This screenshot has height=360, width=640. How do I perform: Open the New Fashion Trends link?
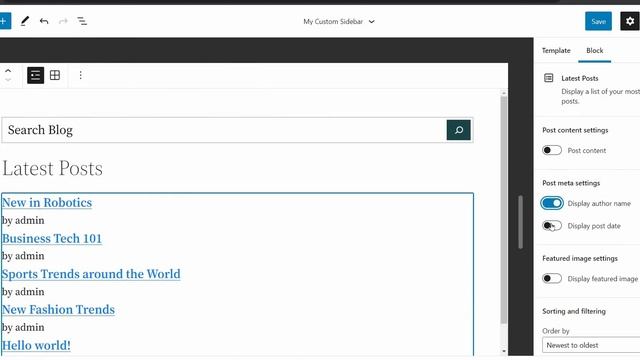(58, 309)
